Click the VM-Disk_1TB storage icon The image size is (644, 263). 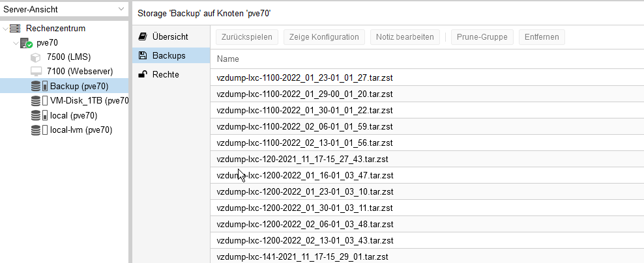(x=39, y=101)
